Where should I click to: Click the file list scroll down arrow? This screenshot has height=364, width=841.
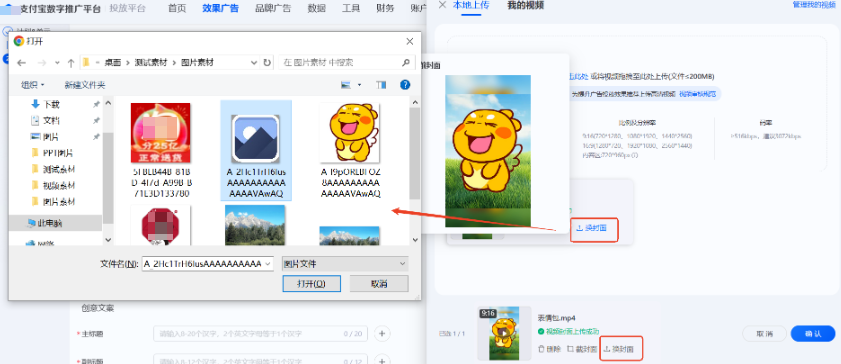click(414, 240)
